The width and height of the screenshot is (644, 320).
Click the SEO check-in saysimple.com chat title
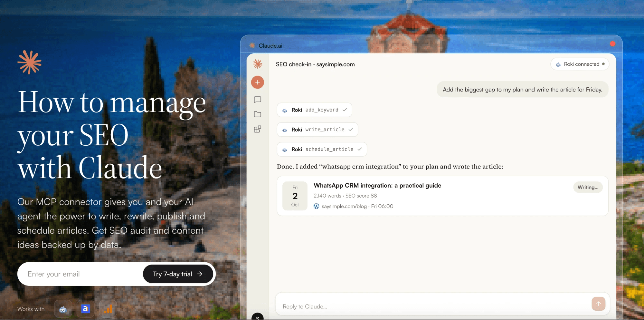coord(315,64)
